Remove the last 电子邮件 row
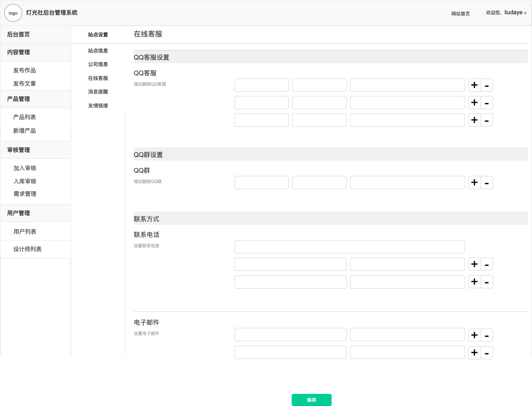532x406 pixels. click(487, 353)
